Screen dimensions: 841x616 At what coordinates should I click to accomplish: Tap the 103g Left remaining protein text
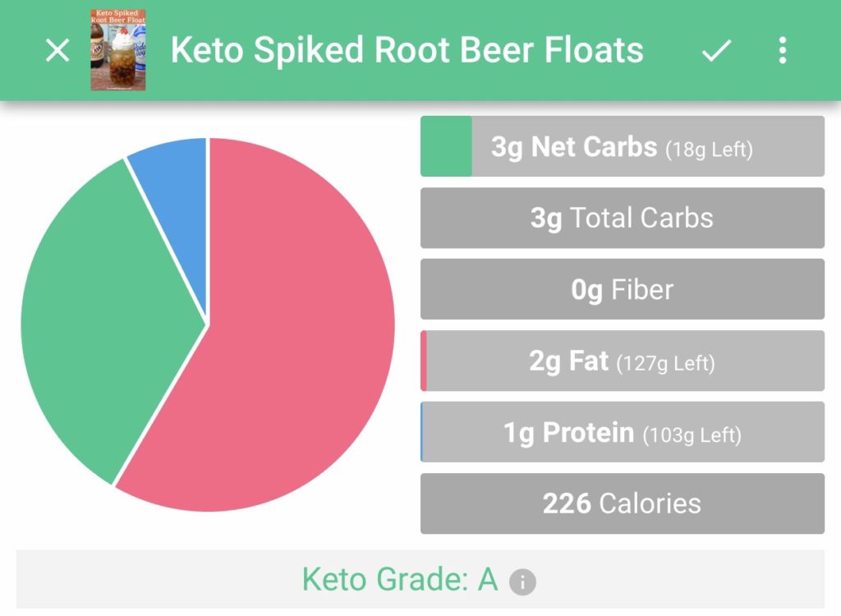[692, 434]
